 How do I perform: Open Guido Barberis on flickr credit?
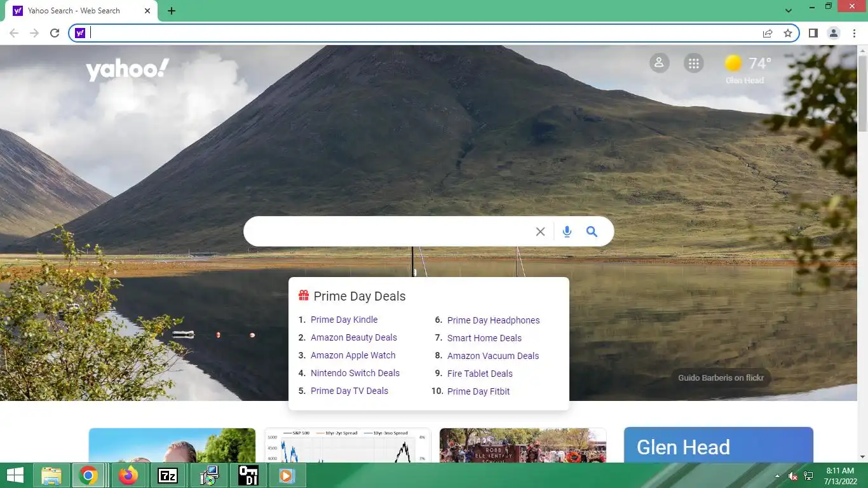[x=721, y=377]
